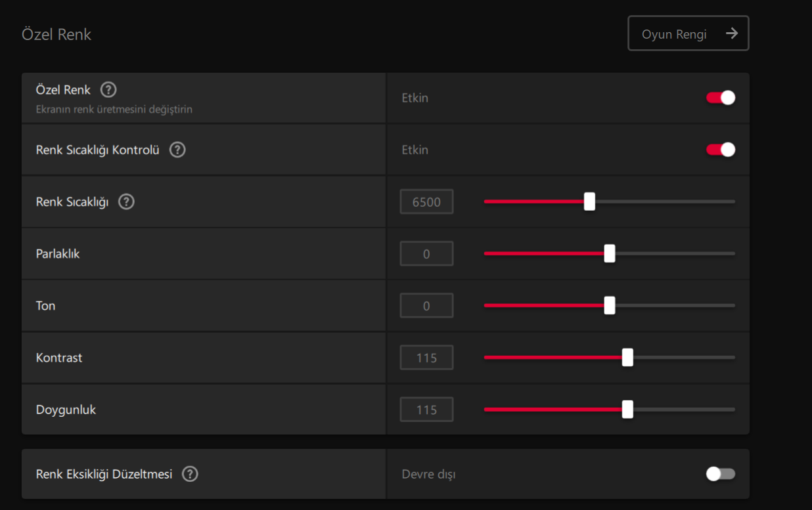
Task: Select the Parlaklık value input box
Action: [x=426, y=253]
